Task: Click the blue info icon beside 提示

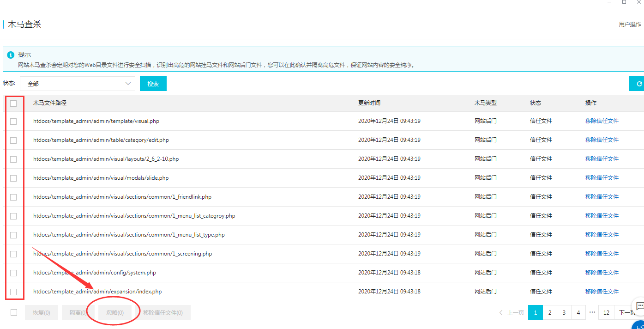Action: point(11,55)
